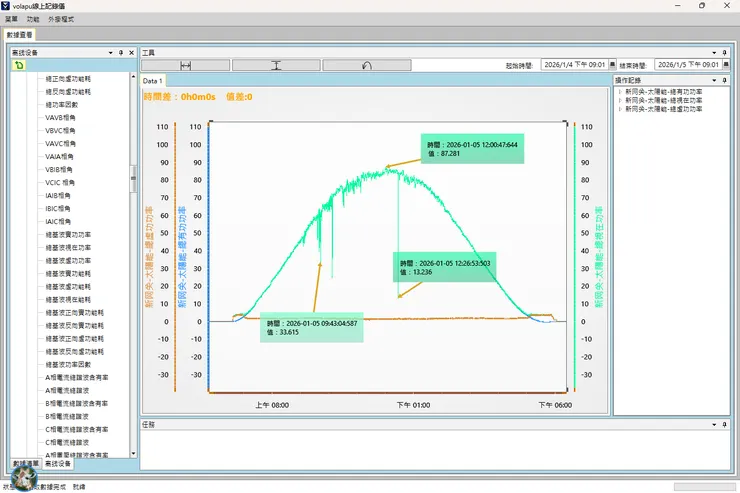Select the IAIB相角 tree item
Viewport: 740px width, 493px height.
coord(58,195)
